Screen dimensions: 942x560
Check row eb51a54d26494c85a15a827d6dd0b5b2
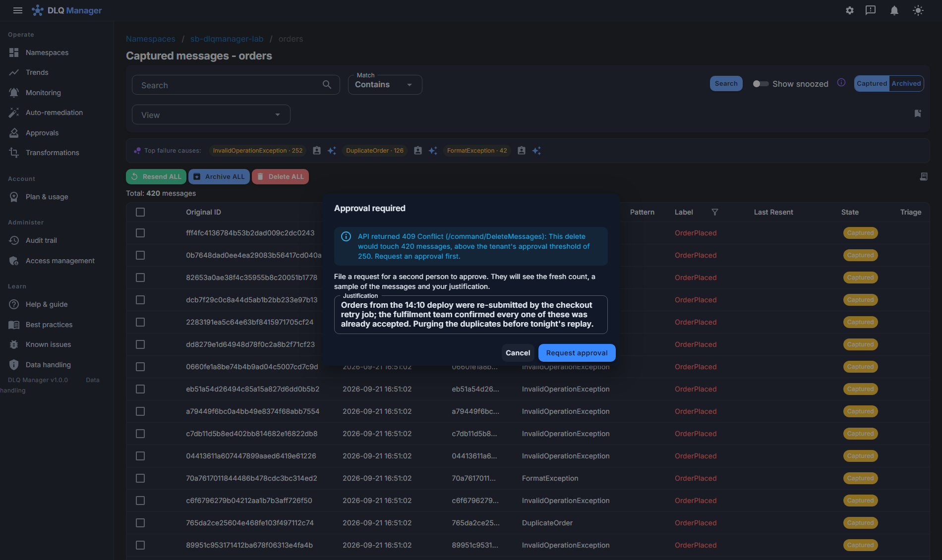click(x=140, y=389)
